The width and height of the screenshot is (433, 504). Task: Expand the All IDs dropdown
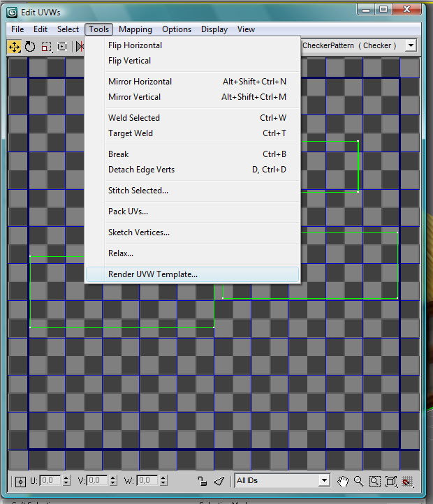[x=324, y=480]
